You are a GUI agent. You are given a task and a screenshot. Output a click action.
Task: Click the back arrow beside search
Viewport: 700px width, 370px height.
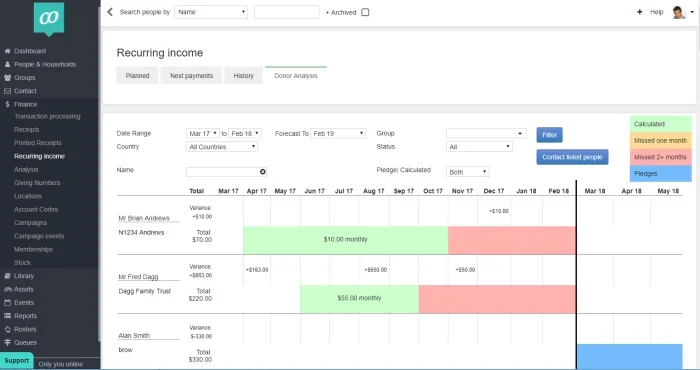click(x=110, y=12)
